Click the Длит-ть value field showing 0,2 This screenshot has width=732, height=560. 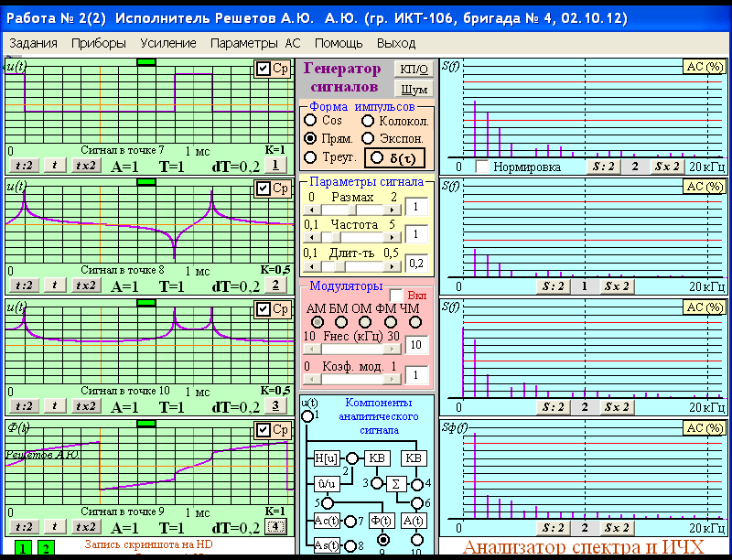tap(416, 264)
